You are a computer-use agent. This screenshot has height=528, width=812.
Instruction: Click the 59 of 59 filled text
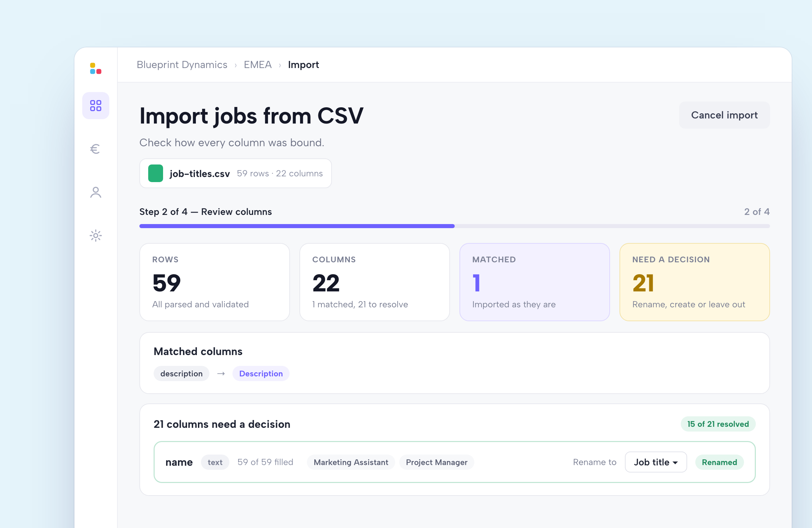pos(266,462)
